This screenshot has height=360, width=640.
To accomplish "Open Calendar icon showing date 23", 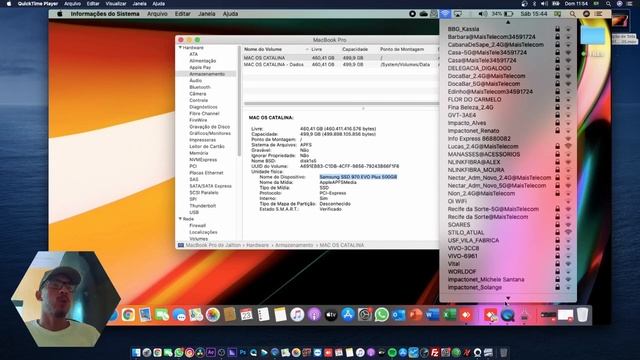I will tap(247, 315).
